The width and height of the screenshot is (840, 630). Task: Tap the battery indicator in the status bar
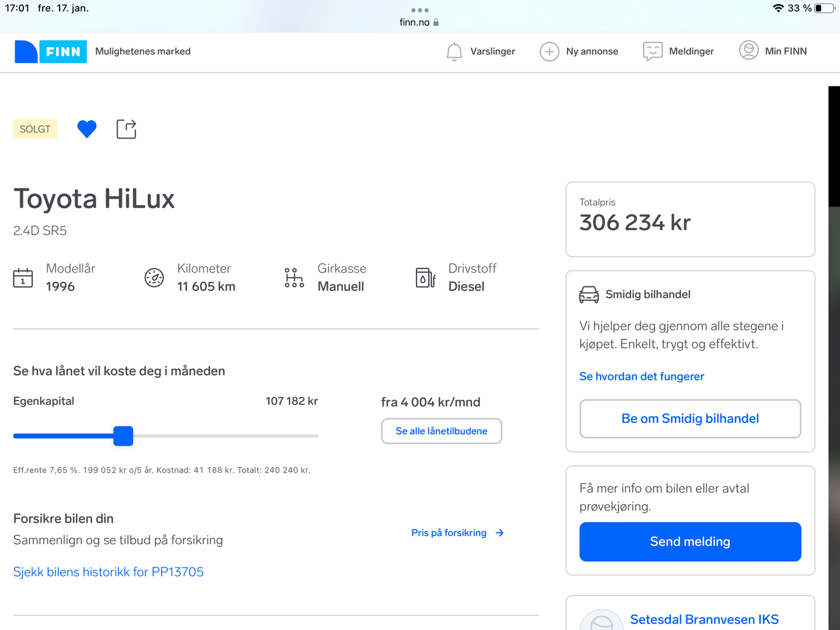(x=825, y=8)
